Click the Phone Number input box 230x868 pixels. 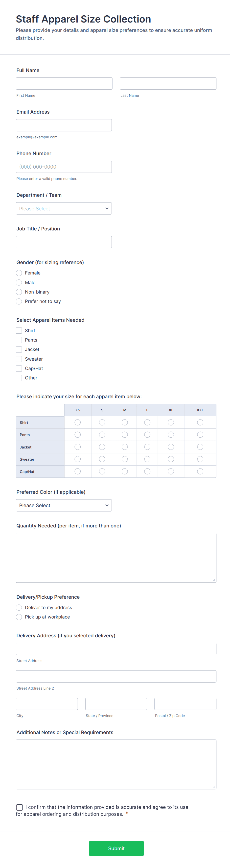tap(64, 167)
